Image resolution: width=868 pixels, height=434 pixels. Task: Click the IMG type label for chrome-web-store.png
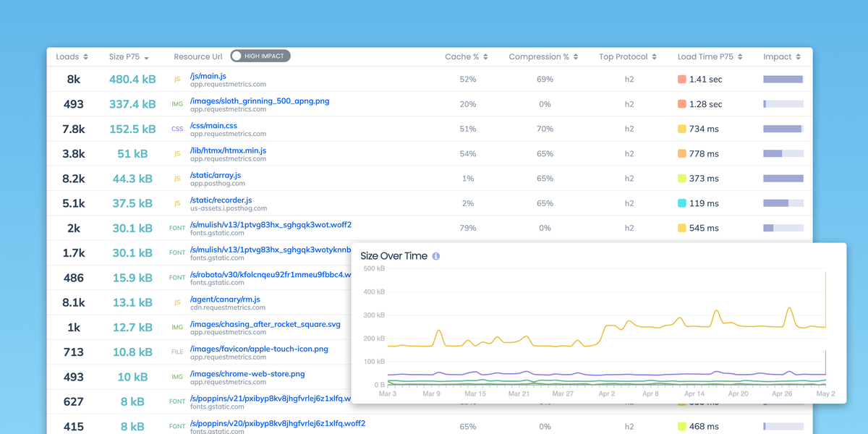point(177,377)
